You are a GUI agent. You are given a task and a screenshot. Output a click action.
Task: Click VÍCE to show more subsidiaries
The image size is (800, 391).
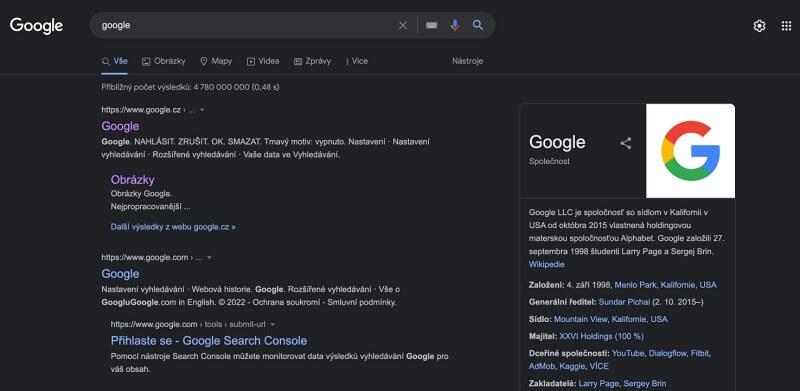pos(599,366)
